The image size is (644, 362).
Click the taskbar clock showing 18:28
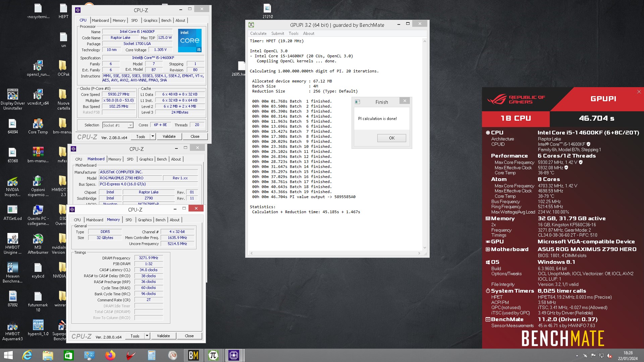pyautogui.click(x=628, y=356)
